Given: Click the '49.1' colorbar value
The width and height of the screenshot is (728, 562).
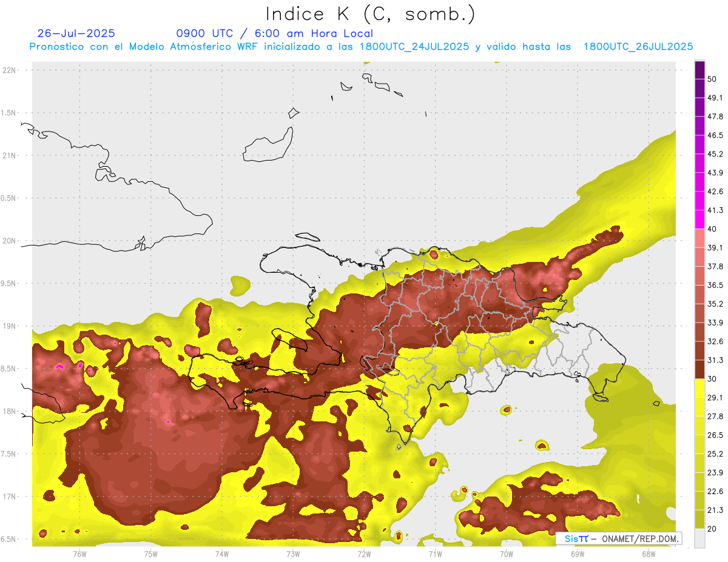Looking at the screenshot, I should (715, 98).
